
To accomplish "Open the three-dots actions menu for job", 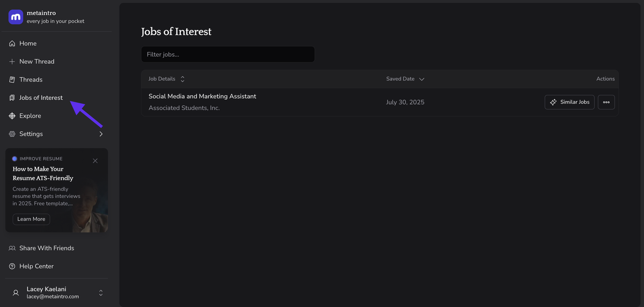I will coord(606,102).
